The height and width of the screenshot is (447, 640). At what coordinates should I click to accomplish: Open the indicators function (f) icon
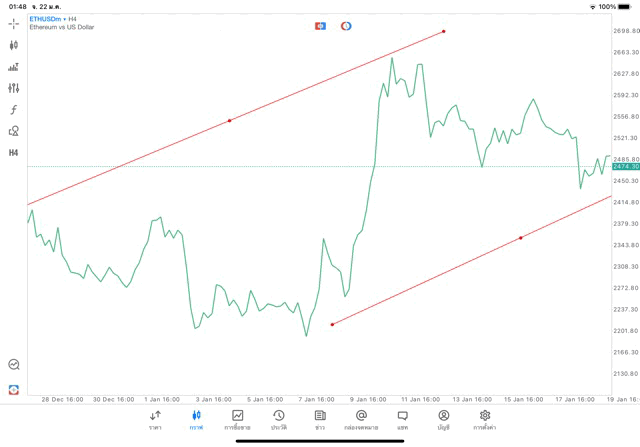pyautogui.click(x=14, y=109)
